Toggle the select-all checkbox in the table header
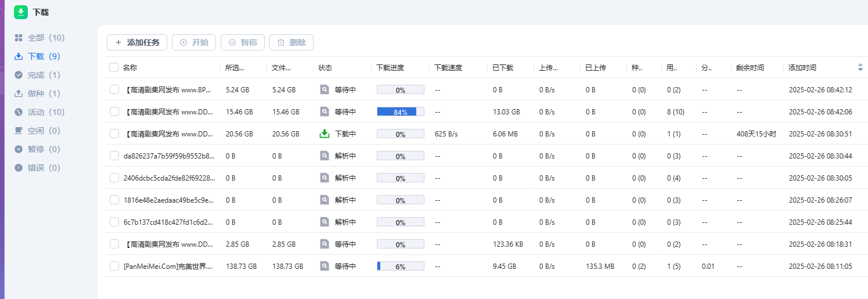The width and height of the screenshot is (868, 299). (x=114, y=67)
